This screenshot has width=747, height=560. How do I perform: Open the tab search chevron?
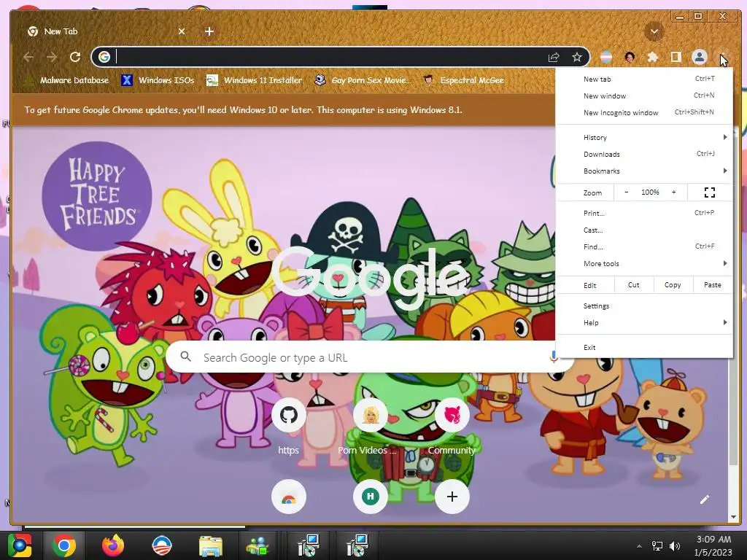(654, 31)
